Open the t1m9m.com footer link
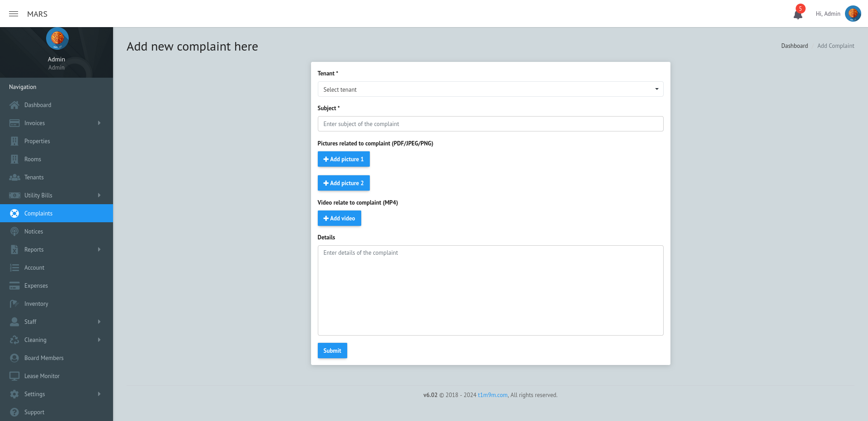The image size is (868, 421). pos(492,395)
